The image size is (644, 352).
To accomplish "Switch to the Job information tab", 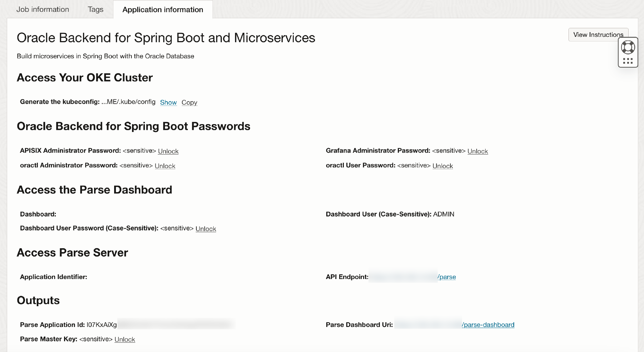I will pyautogui.click(x=42, y=9).
